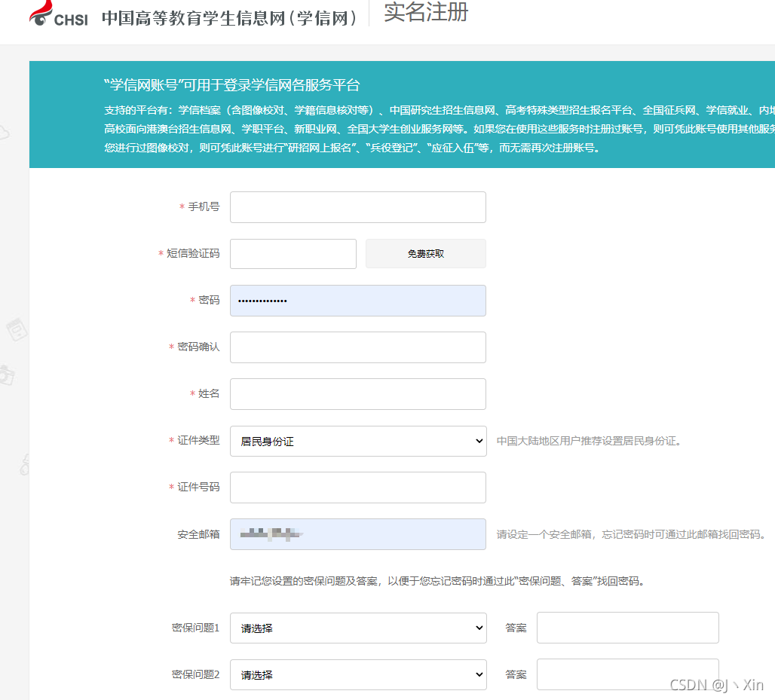Focus the 短信验证码 SMS code field

pyautogui.click(x=293, y=254)
